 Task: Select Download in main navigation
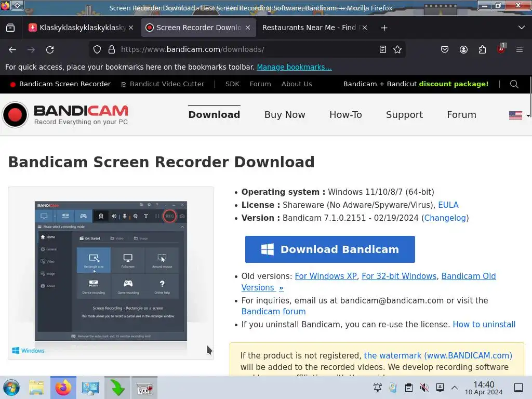(x=214, y=115)
